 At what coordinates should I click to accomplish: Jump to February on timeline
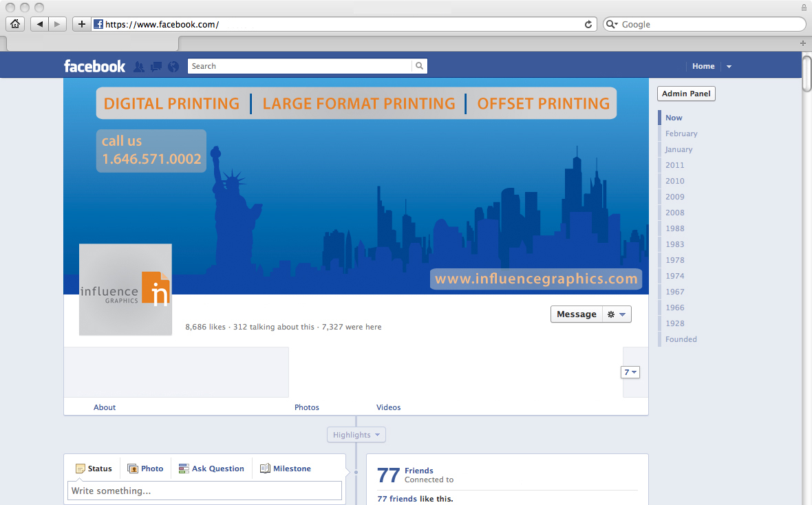point(681,133)
